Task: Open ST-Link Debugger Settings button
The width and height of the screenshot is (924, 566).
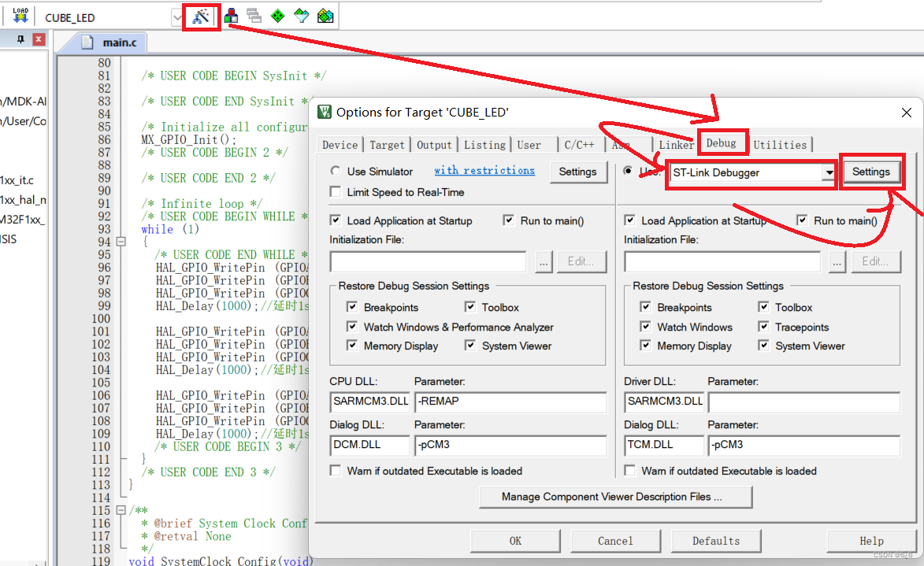Action: coord(871,172)
